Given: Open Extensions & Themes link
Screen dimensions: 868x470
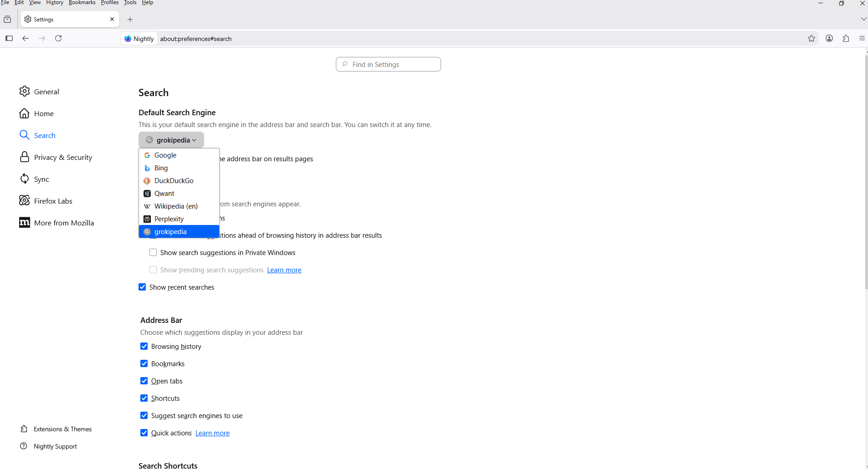Looking at the screenshot, I should (x=56, y=429).
